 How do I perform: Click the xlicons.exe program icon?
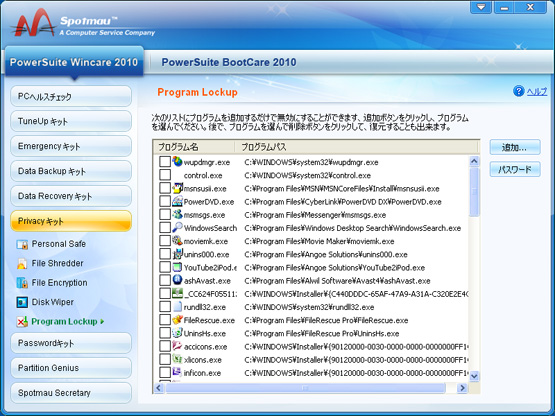pos(177,359)
